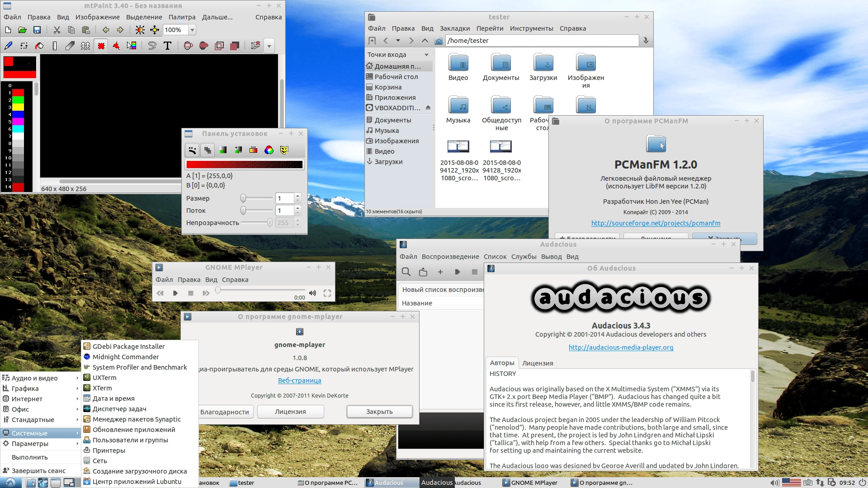Toggle blend mode RGB circles icon
This screenshot has height=488, width=868.
(x=269, y=150)
